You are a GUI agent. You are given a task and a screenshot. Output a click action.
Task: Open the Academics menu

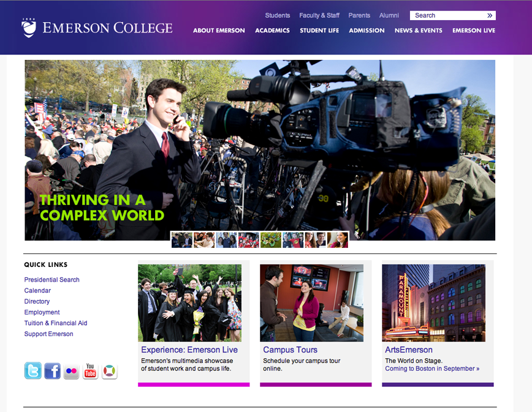272,31
